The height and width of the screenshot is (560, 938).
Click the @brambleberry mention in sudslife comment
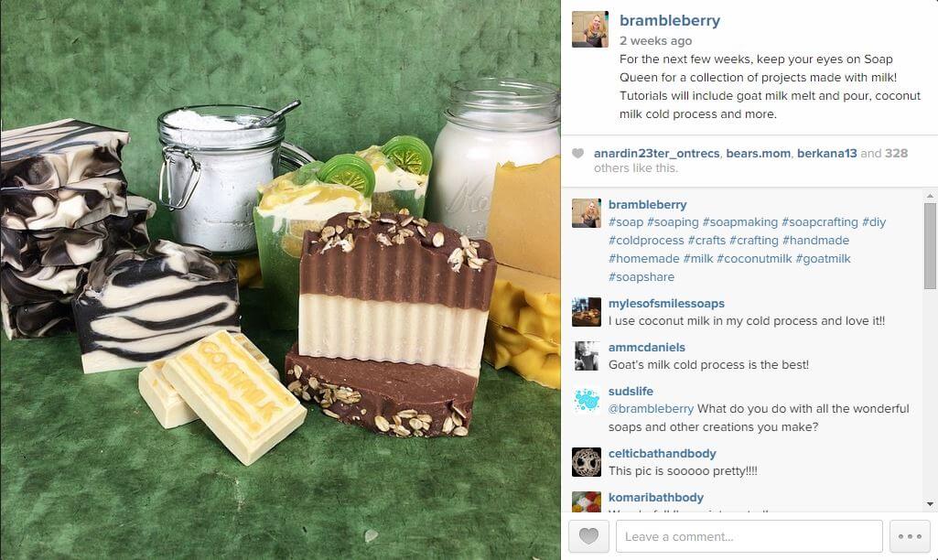[x=651, y=409]
